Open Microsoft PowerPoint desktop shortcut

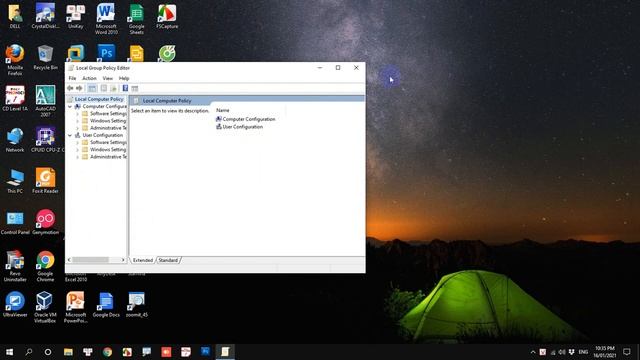point(76,307)
